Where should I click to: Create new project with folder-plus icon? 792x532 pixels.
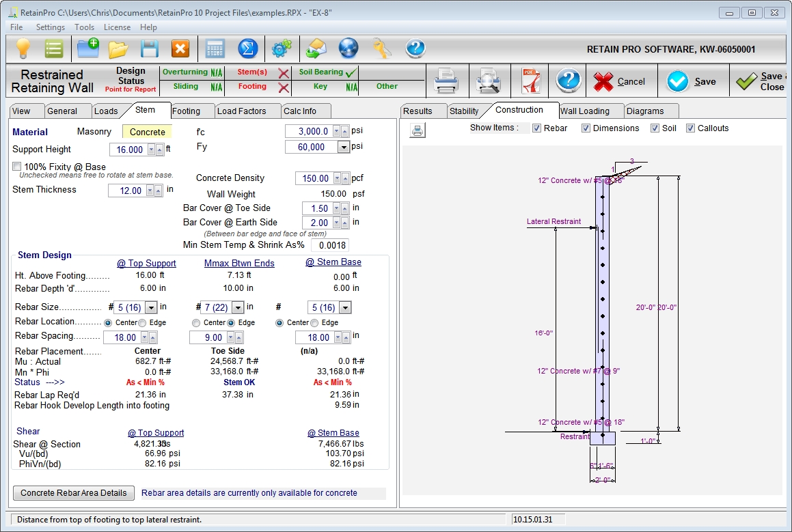(x=88, y=48)
